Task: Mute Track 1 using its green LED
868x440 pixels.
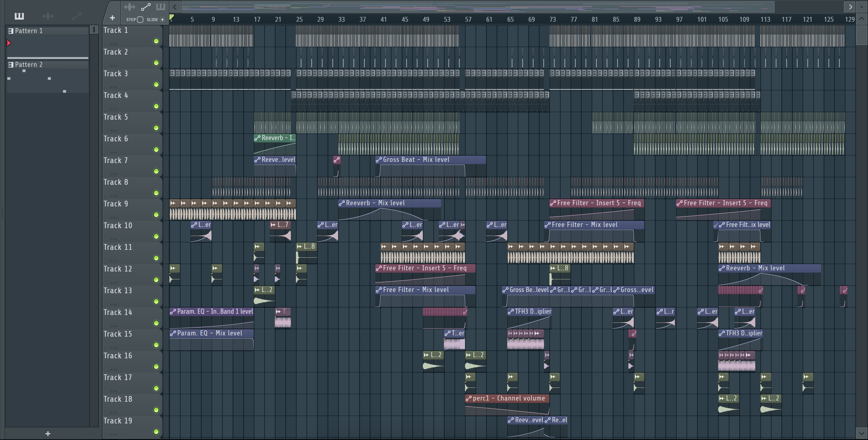Action: [x=156, y=41]
